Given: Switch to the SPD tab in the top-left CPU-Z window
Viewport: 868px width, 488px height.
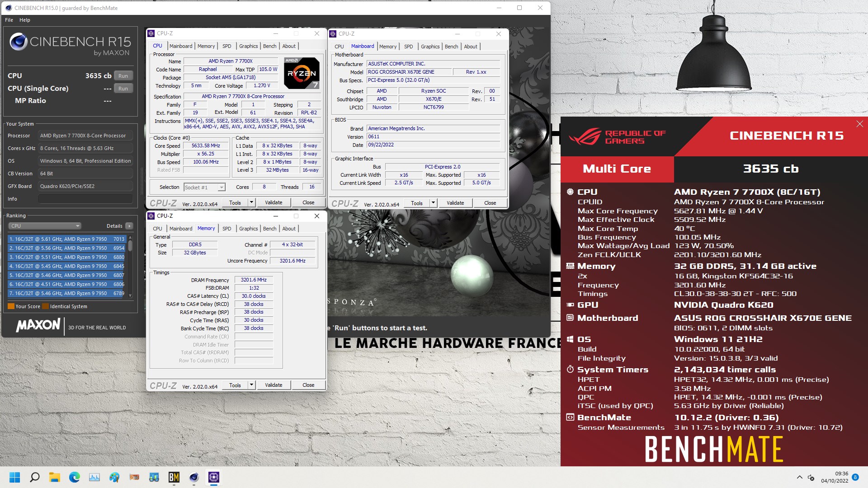Looking at the screenshot, I should coord(227,46).
